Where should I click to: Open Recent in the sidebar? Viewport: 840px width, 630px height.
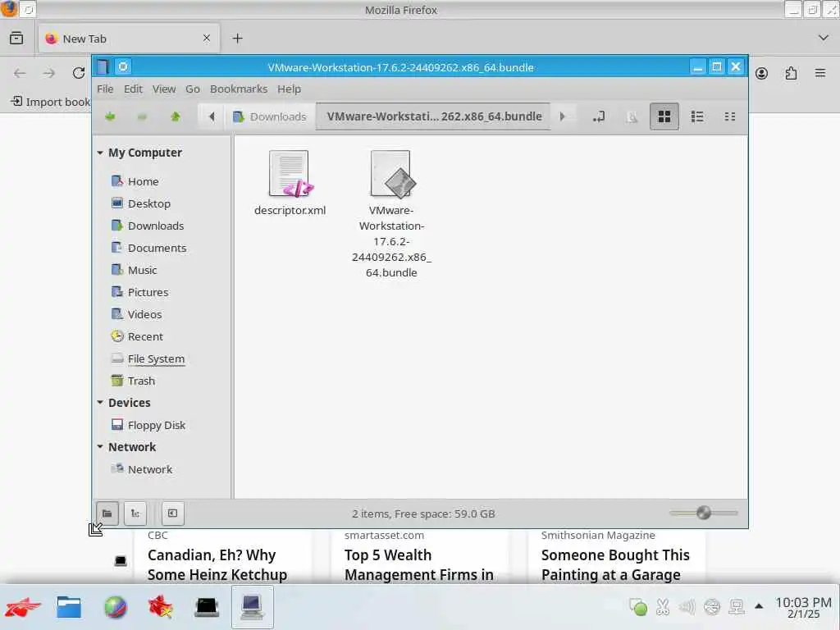(145, 336)
